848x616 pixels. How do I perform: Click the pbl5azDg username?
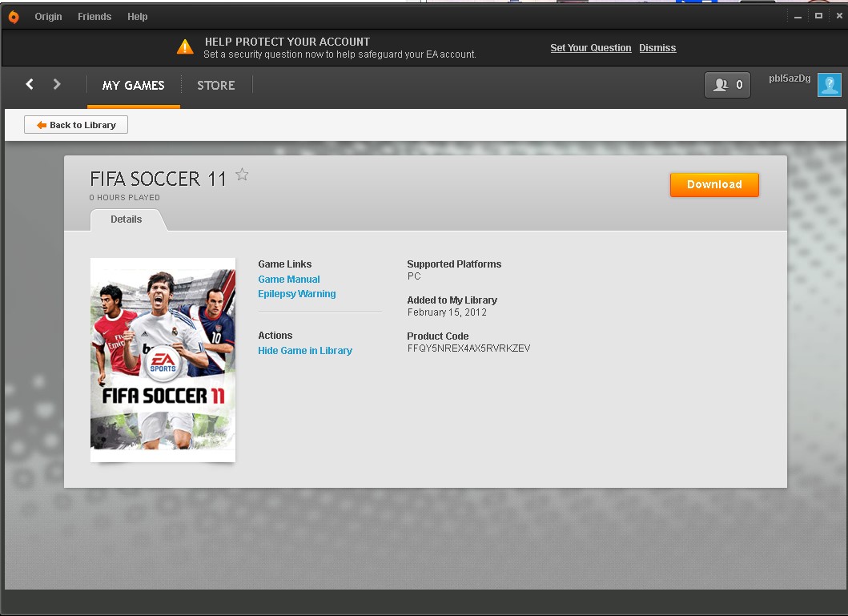(x=790, y=79)
